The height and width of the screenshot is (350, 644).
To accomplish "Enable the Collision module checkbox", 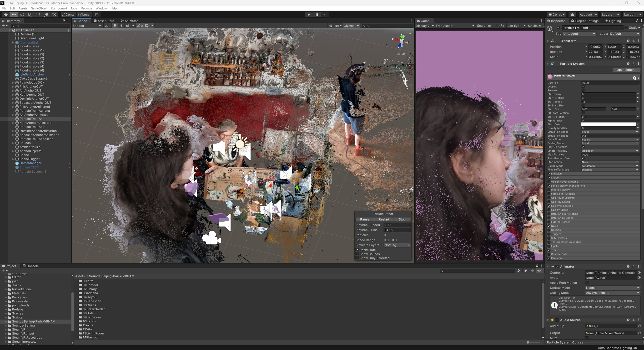I will pyautogui.click(x=549, y=230).
